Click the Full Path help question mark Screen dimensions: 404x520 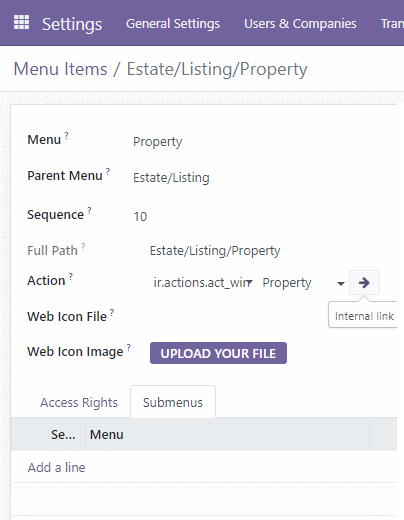(83, 246)
